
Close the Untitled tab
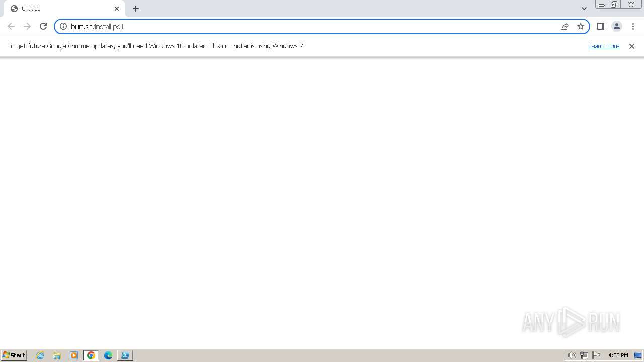(x=117, y=9)
